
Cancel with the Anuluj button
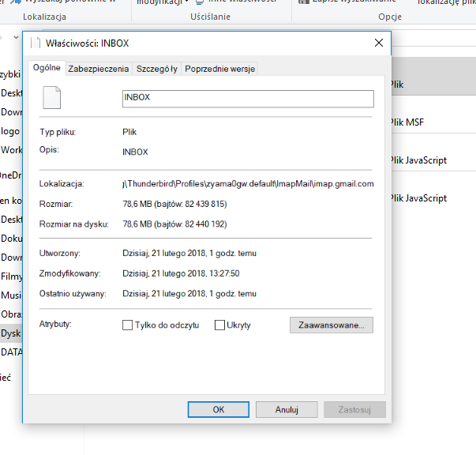click(x=287, y=409)
